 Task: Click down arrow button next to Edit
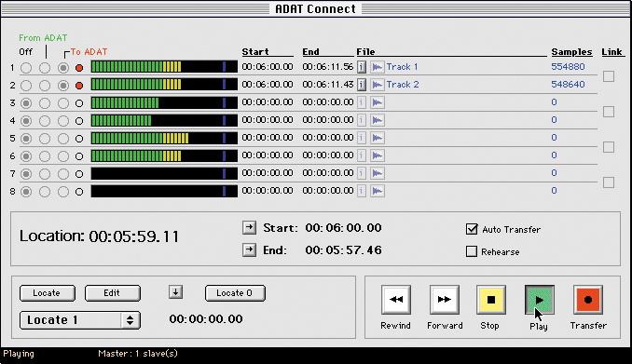pos(175,292)
